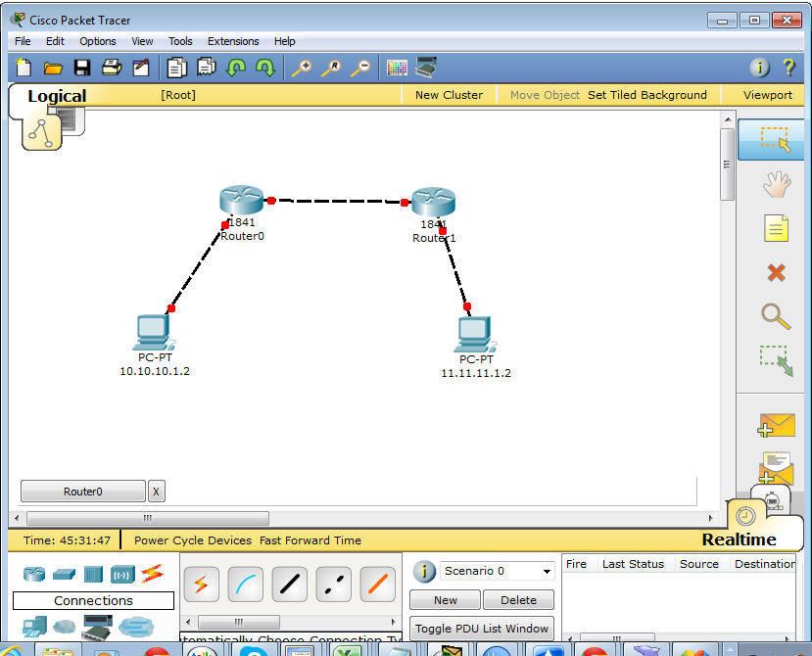This screenshot has height=656, width=812.
Task: Click Power Cycle Devices
Action: click(193, 540)
